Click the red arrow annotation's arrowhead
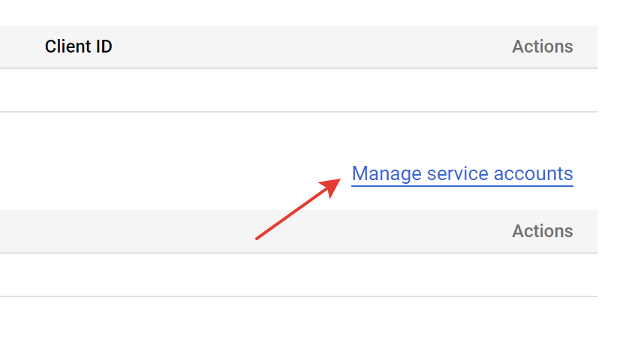 coord(331,187)
